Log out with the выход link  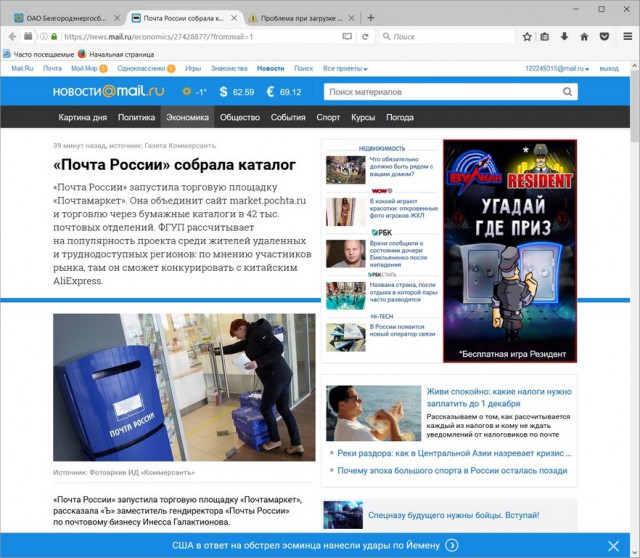point(609,69)
